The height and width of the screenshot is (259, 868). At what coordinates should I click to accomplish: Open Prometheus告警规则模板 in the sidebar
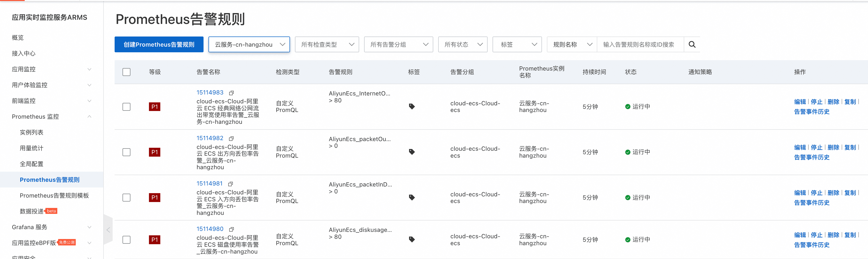pos(54,195)
